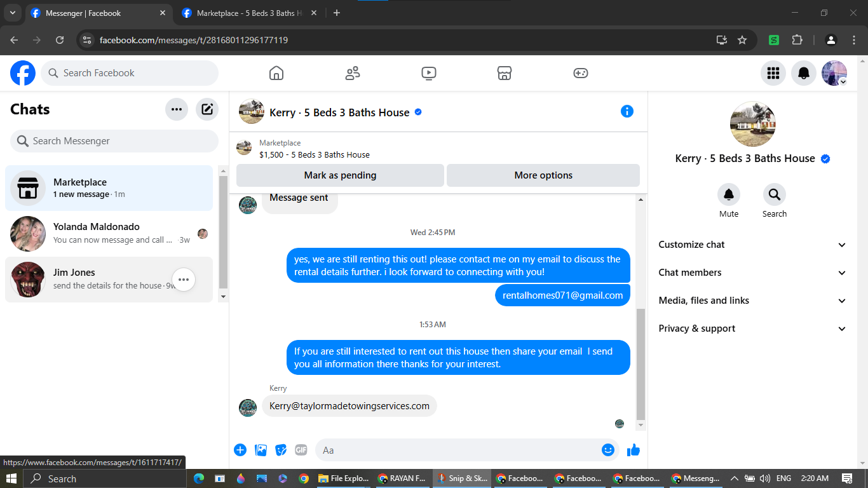Viewport: 868px width, 488px height.
Task: Click the rentalhomes071@gmail.com email link
Action: [562, 295]
